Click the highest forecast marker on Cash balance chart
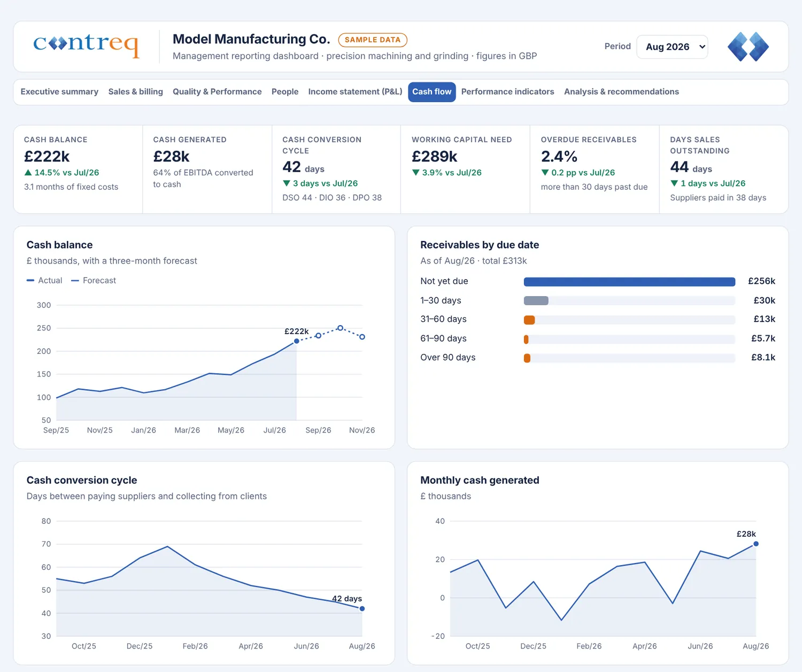Viewport: 802px width, 672px height. tap(340, 328)
